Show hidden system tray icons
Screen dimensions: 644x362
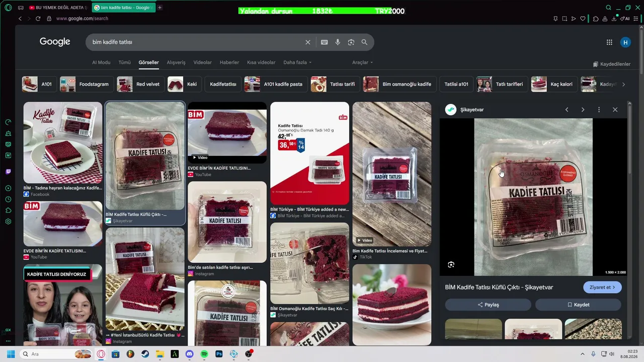click(x=583, y=354)
